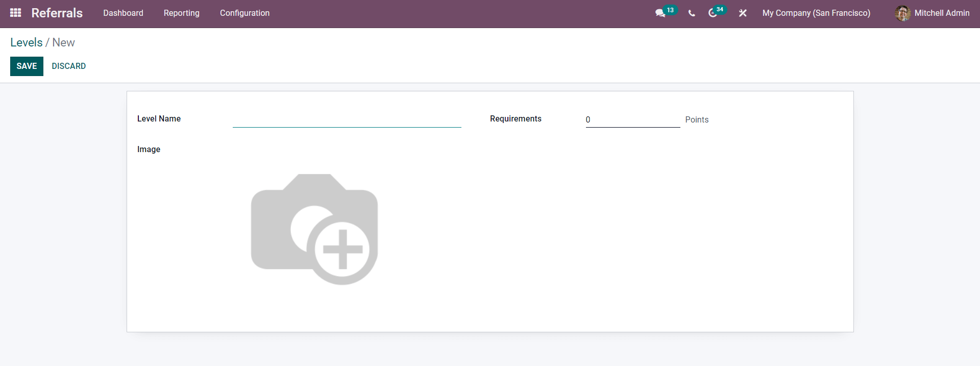Discard the new level
The height and width of the screenshot is (366, 980).
coord(69,66)
